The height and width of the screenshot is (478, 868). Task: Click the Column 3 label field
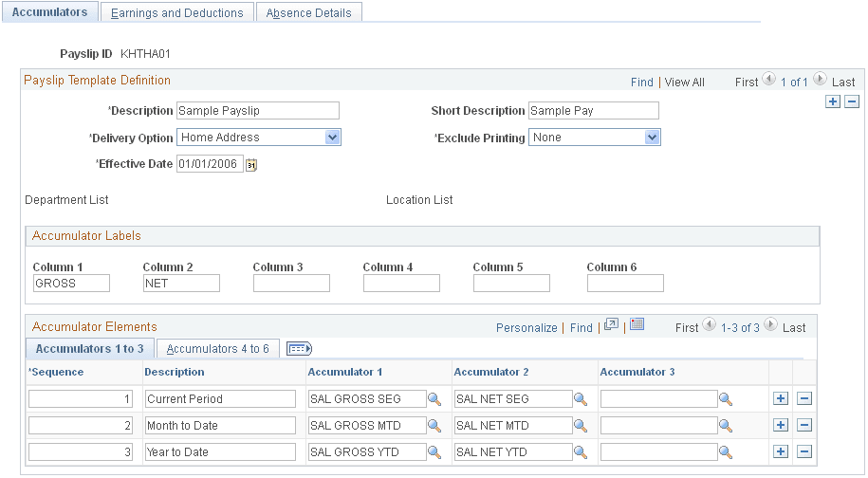pyautogui.click(x=291, y=283)
